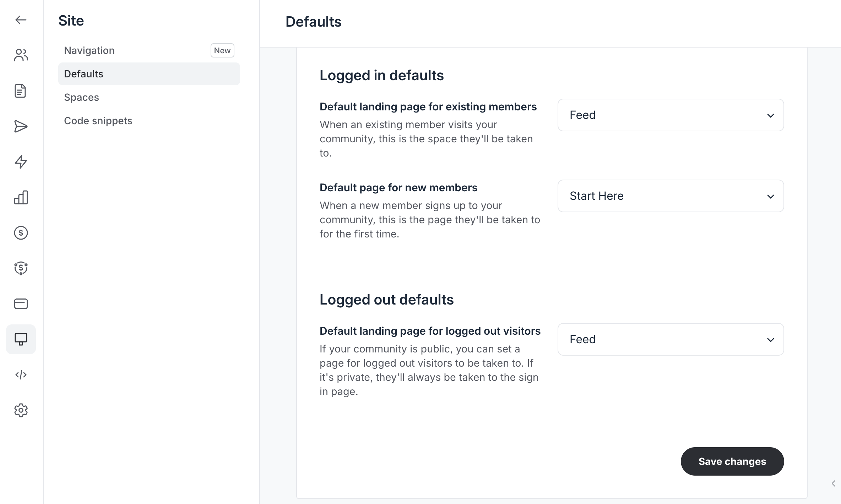Switch to the Spaces settings section

81,97
